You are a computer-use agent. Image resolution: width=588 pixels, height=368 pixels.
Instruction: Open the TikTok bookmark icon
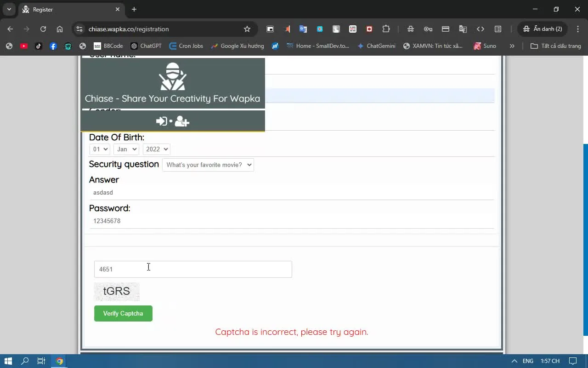pyautogui.click(x=39, y=46)
